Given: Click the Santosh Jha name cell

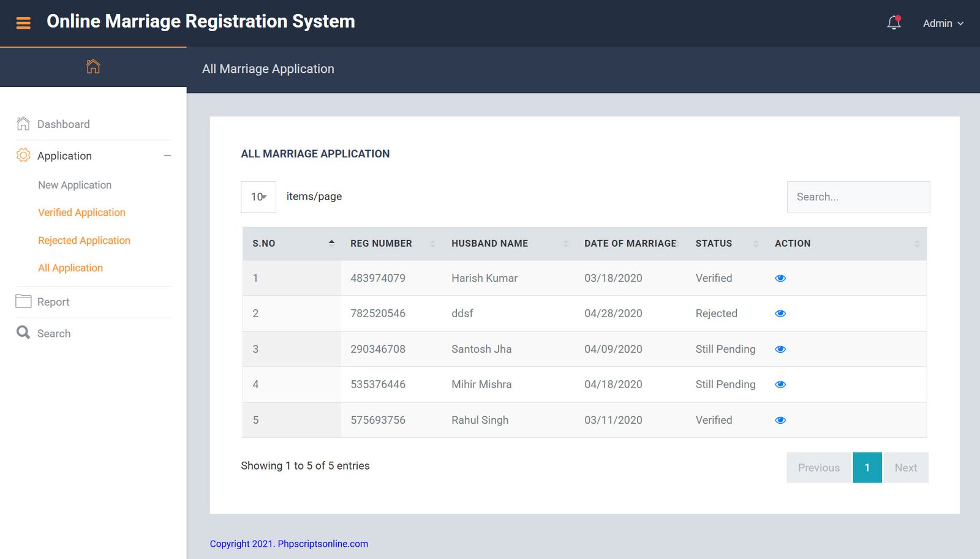Looking at the screenshot, I should pyautogui.click(x=481, y=349).
